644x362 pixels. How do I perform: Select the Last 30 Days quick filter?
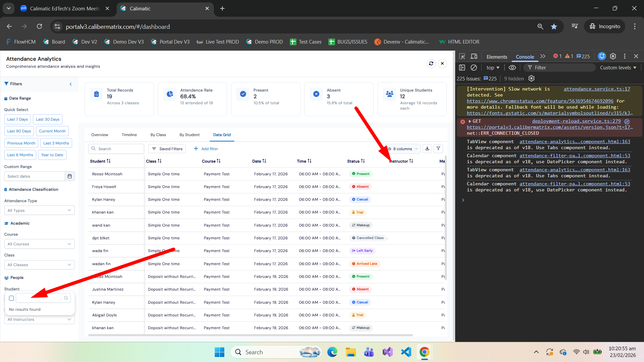pos(48,119)
